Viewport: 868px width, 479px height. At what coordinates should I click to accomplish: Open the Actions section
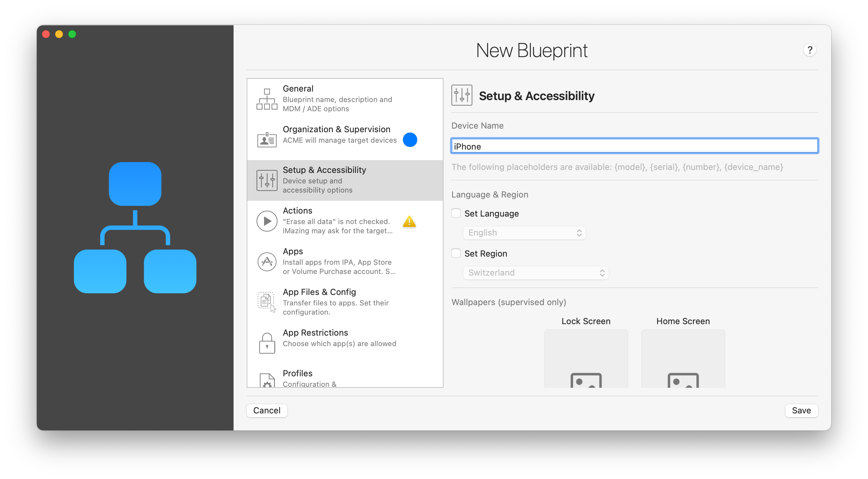tap(345, 221)
